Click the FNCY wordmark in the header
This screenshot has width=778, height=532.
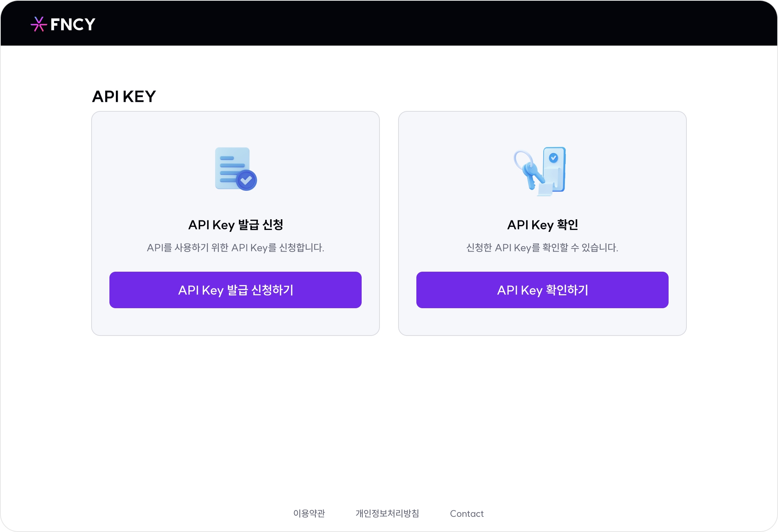click(73, 25)
